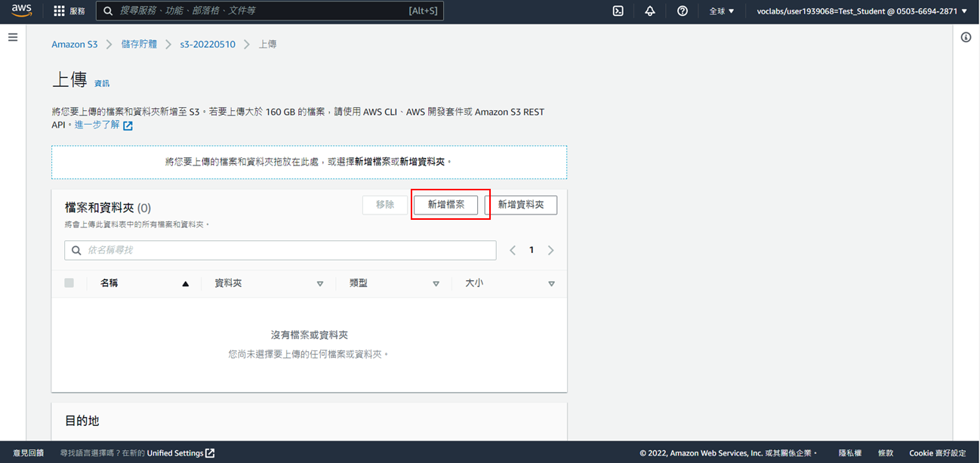Open the notifications bell
The height and width of the screenshot is (463, 980).
(650, 11)
